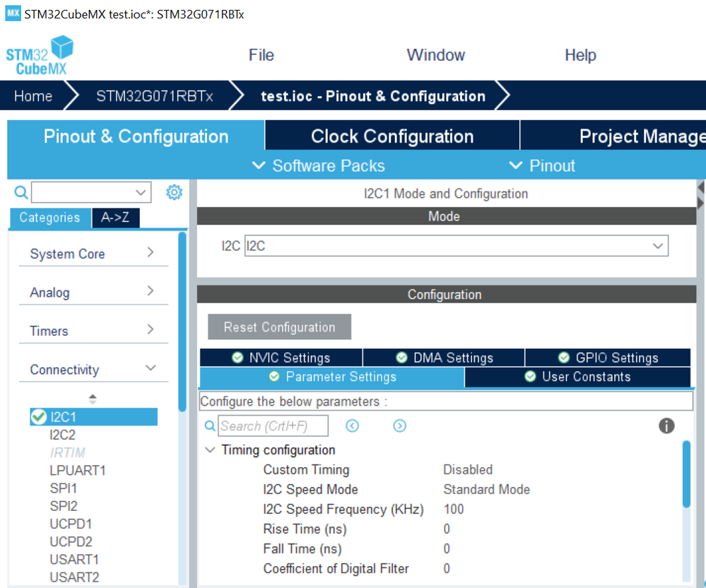This screenshot has width=706, height=588.
Task: Click Fall Time (ns) value
Action: 447,549
